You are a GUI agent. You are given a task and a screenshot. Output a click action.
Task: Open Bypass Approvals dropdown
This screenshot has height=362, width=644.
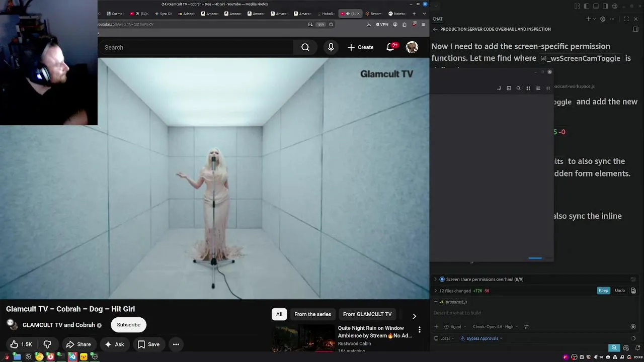[x=481, y=338]
